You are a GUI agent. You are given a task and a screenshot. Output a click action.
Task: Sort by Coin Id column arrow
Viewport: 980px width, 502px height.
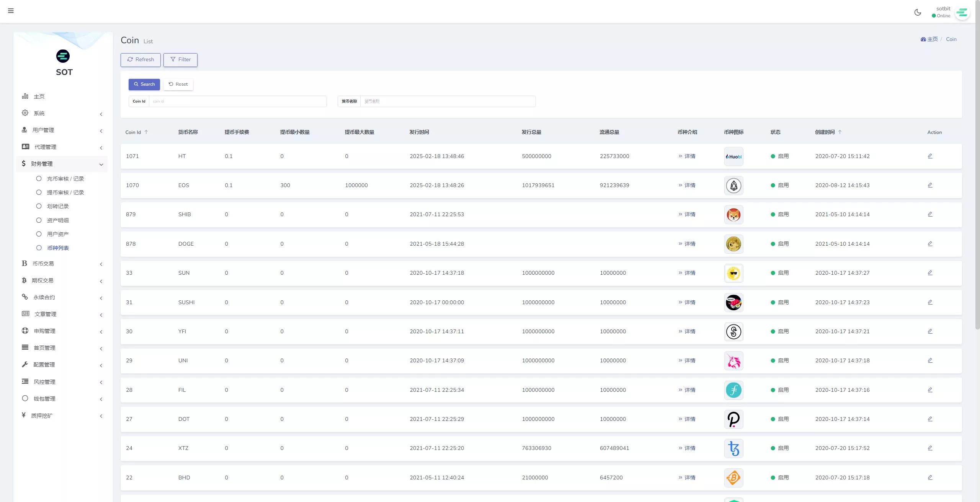[x=146, y=132]
